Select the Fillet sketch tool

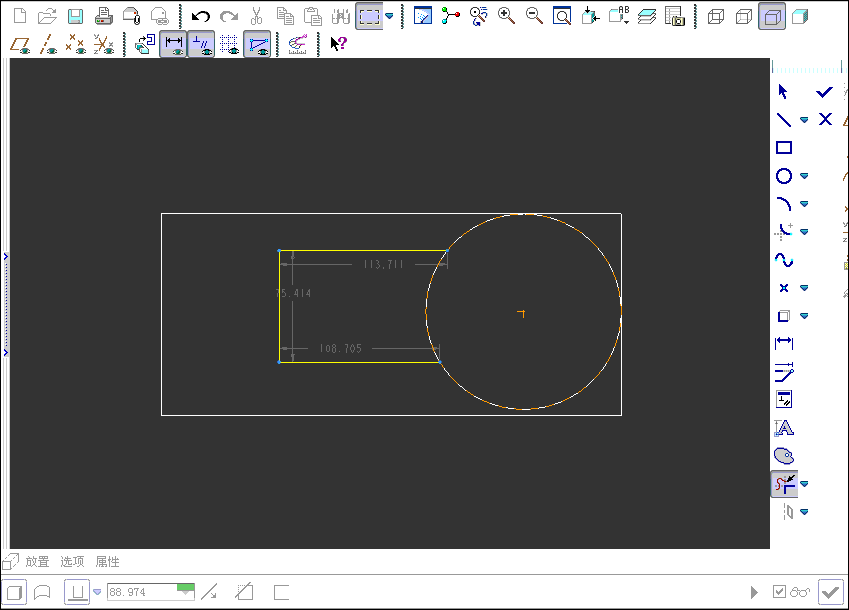784,232
